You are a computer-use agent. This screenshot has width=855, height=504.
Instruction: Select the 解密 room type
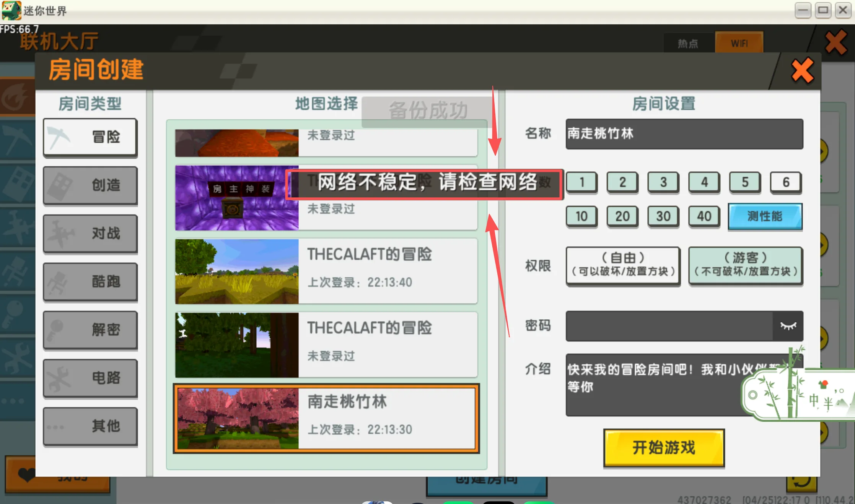point(90,330)
